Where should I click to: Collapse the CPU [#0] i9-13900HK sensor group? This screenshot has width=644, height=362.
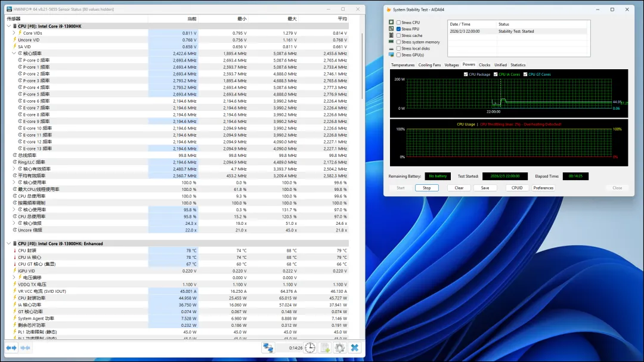tap(9, 26)
